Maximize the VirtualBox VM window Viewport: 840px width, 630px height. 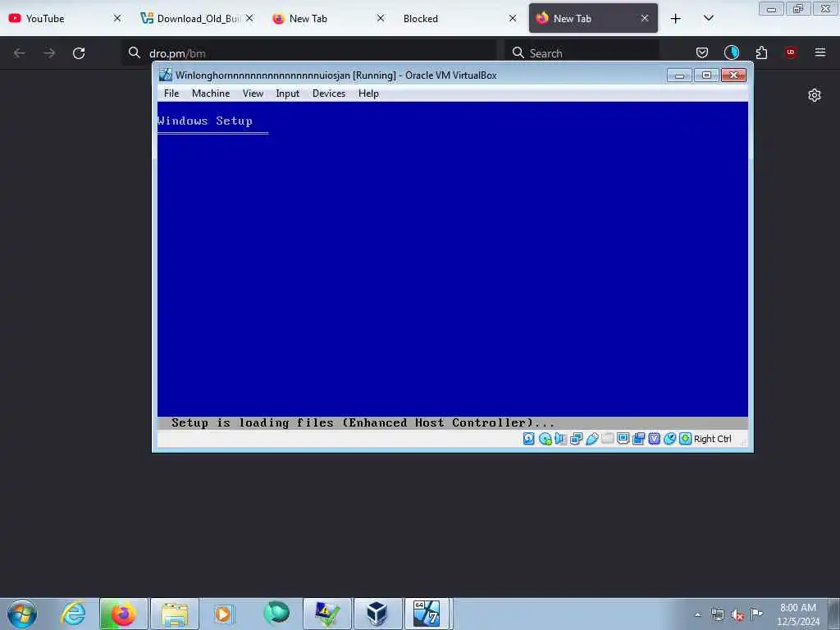[x=706, y=75]
